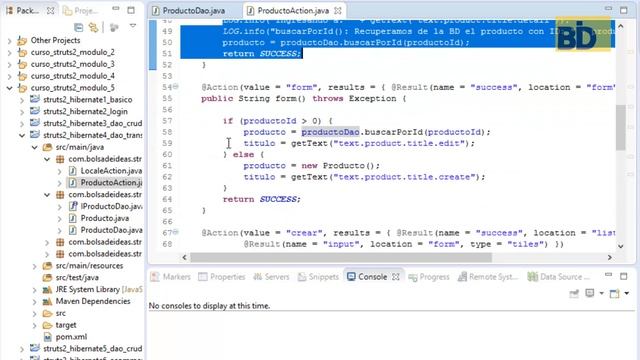
Task: Select Producto.java file in tree
Action: click(x=104, y=218)
